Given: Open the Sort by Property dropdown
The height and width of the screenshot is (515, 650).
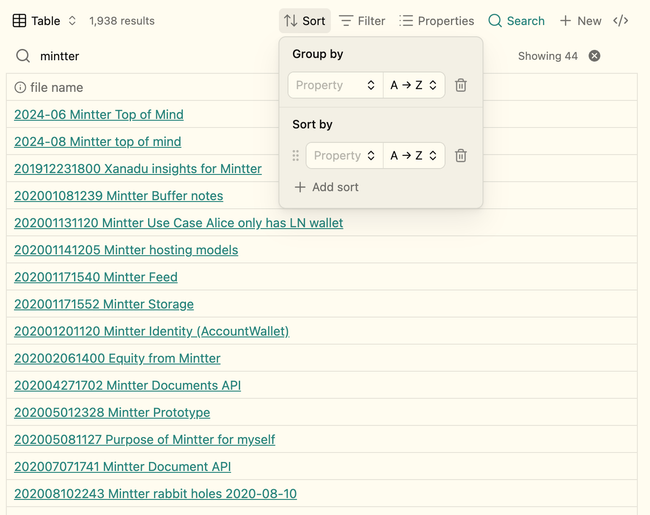Looking at the screenshot, I should point(344,155).
